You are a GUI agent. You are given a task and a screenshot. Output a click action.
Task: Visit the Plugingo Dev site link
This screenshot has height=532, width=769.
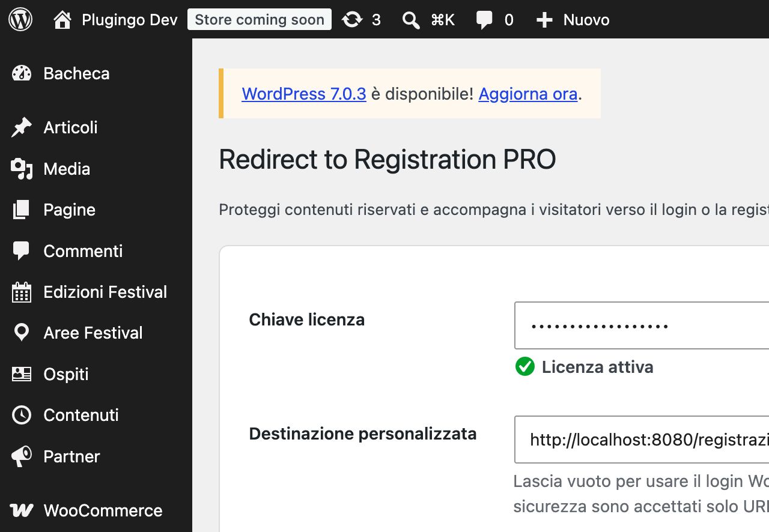[130, 20]
